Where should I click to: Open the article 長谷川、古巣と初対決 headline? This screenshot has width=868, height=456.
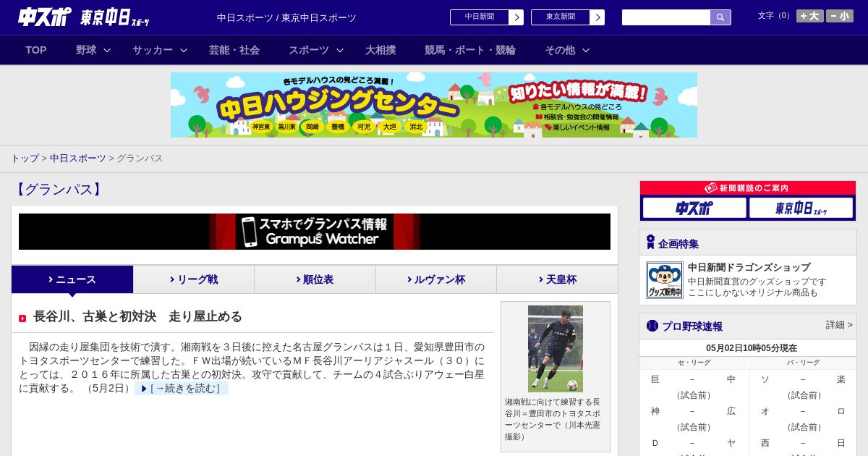tap(137, 316)
